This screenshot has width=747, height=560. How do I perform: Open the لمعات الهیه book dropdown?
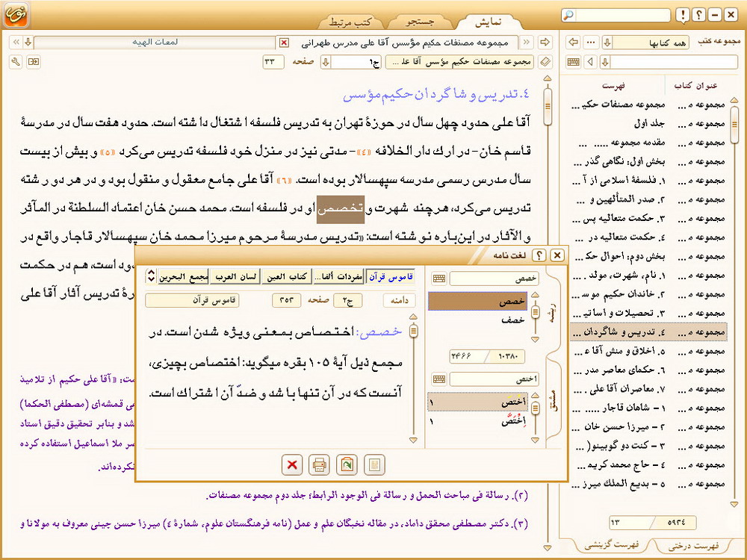(x=28, y=43)
